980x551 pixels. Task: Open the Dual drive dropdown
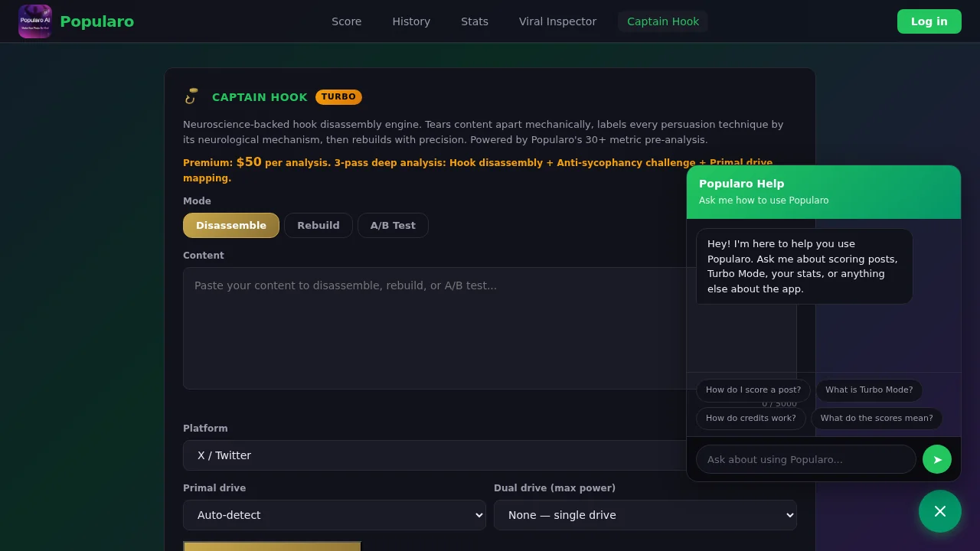[645, 515]
